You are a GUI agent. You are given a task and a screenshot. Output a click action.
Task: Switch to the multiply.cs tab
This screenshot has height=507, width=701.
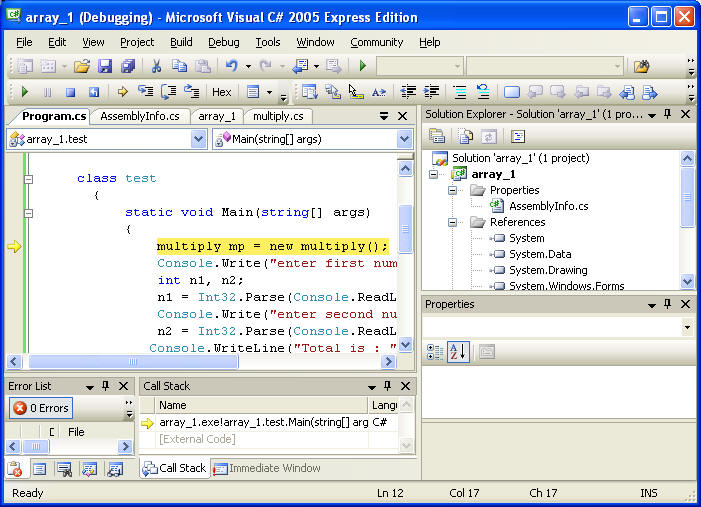coord(277,116)
